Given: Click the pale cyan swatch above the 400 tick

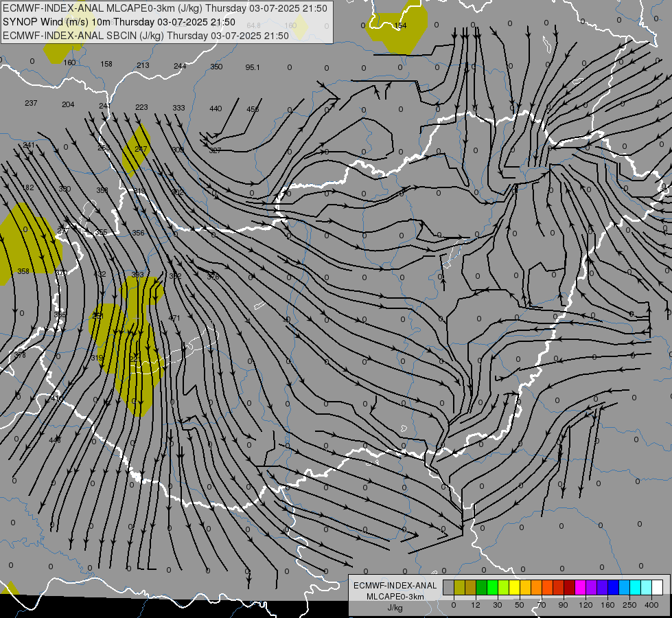Looking at the screenshot, I should [x=647, y=587].
